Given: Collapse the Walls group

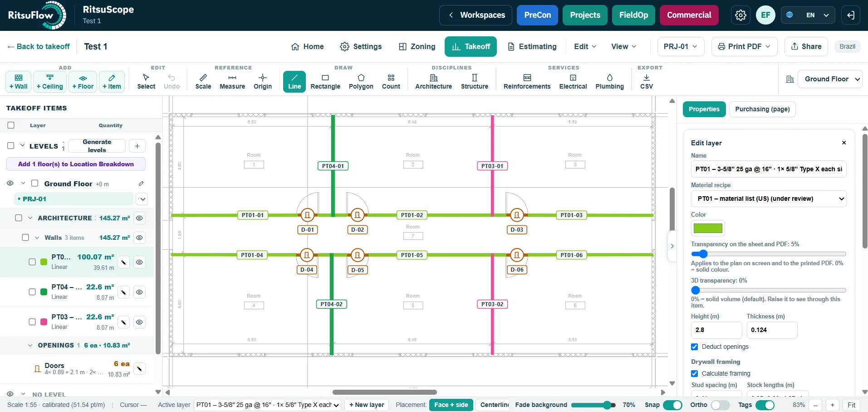Looking at the screenshot, I should [37, 238].
